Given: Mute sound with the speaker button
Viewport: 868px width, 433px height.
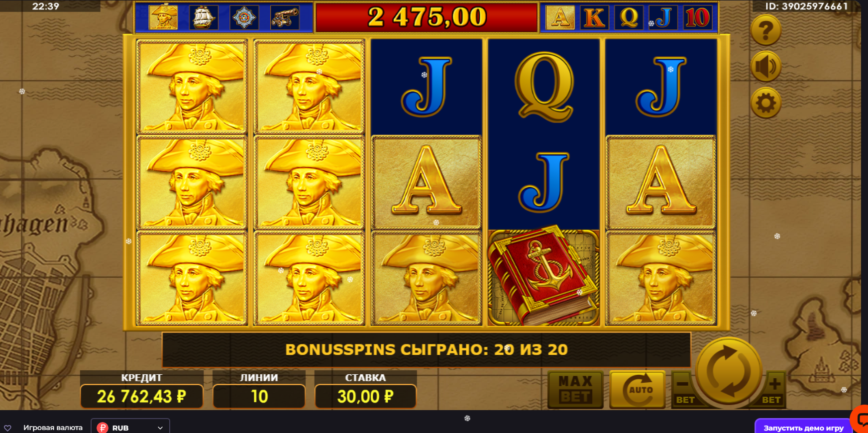Looking at the screenshot, I should pyautogui.click(x=766, y=67).
